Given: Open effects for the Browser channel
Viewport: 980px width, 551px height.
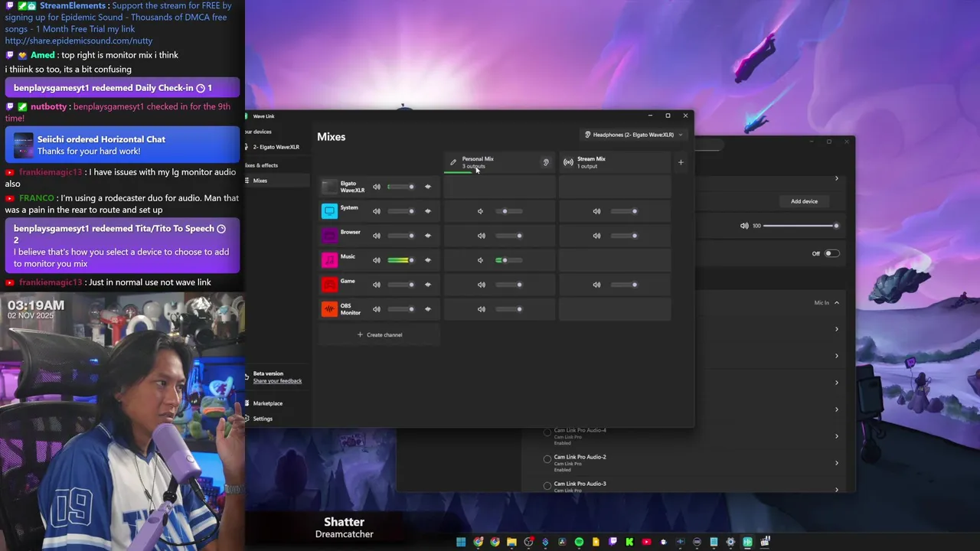Looking at the screenshot, I should [x=428, y=236].
